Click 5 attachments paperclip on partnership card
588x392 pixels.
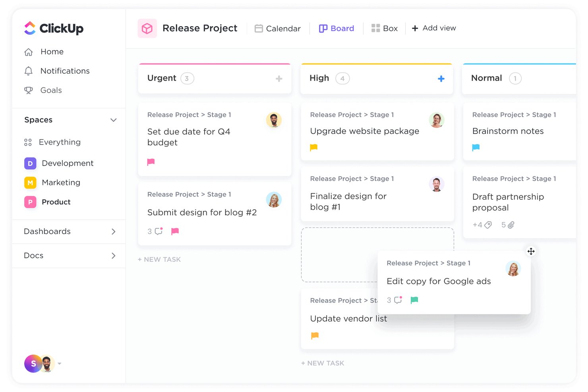508,225
